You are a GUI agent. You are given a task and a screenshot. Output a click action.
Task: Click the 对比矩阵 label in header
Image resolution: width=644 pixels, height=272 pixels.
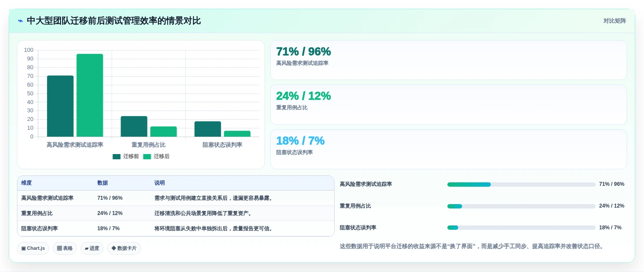614,21
